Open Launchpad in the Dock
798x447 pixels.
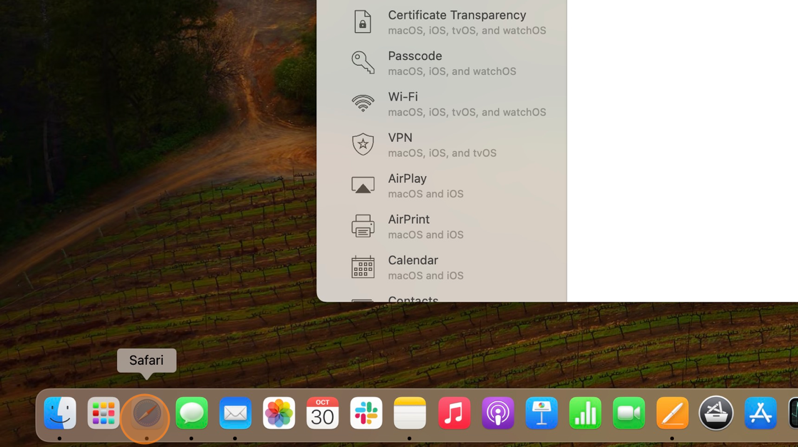point(103,413)
